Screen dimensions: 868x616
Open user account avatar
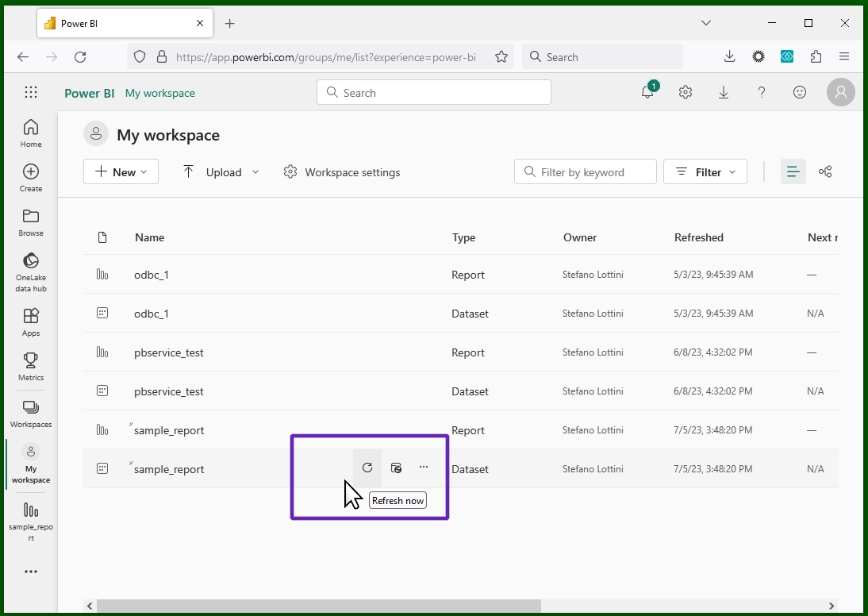click(x=841, y=92)
